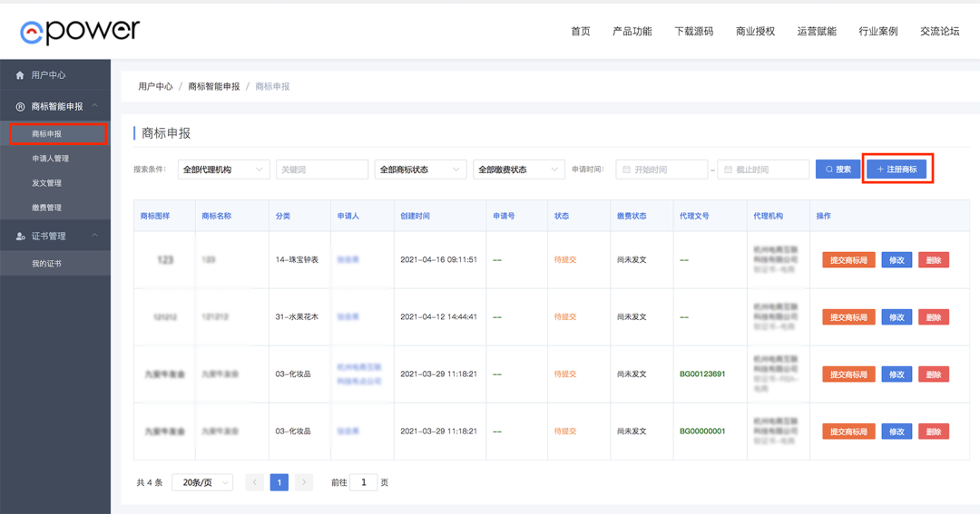980x514 pixels.
Task: Click 提交商标局 for the BG00123691 row
Action: [848, 374]
